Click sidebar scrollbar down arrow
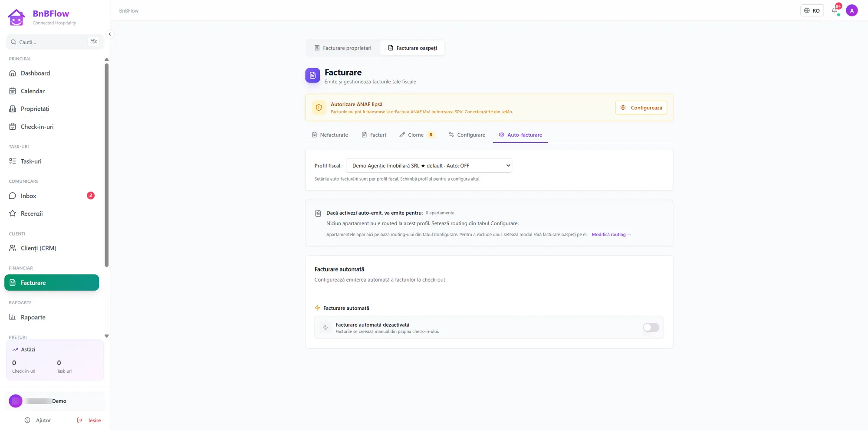Image resolution: width=868 pixels, height=430 pixels. coord(106,336)
